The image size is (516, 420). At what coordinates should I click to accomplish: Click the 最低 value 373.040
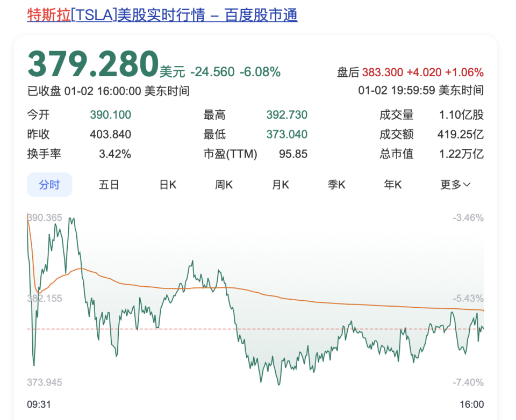287,134
